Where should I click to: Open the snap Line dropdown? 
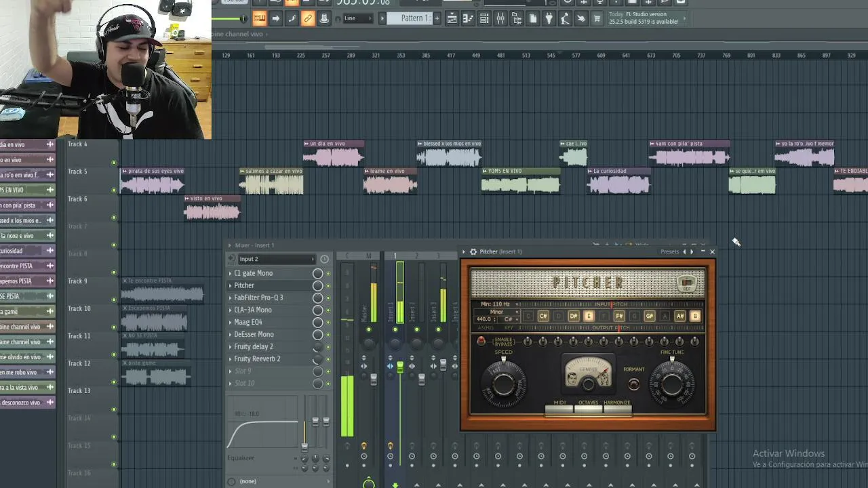pyautogui.click(x=357, y=18)
